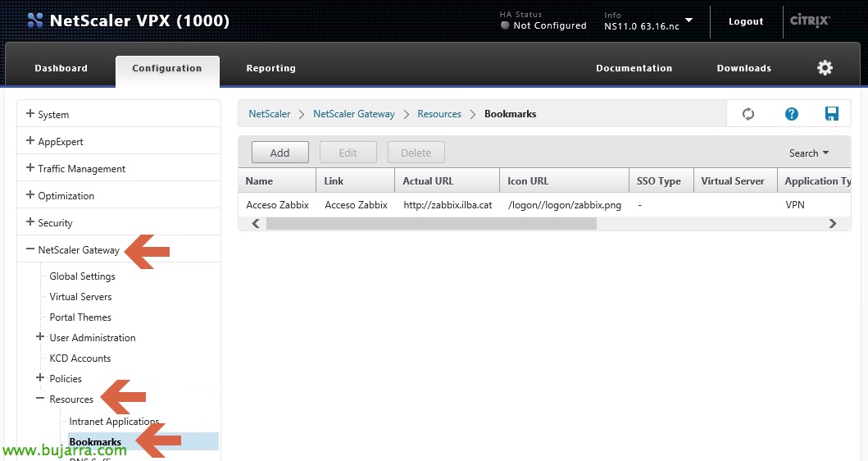This screenshot has height=461, width=868.
Task: Open the Info version dropdown arrow
Action: pyautogui.click(x=688, y=21)
